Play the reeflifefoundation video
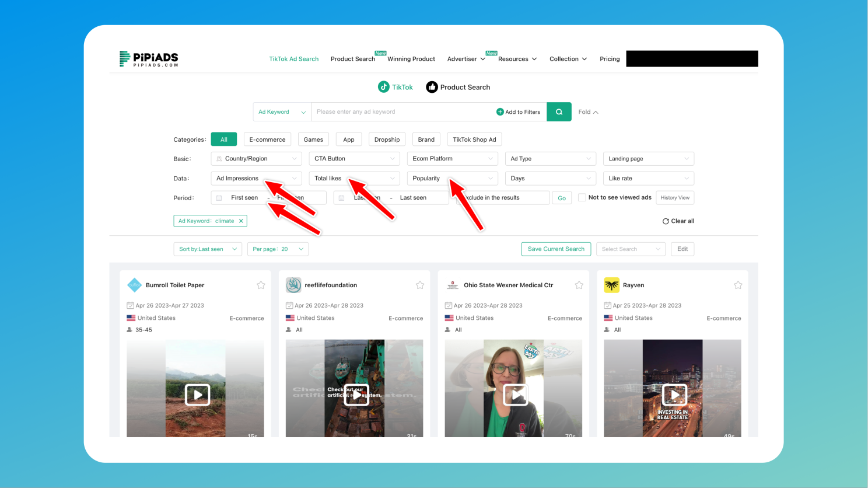 click(x=356, y=395)
